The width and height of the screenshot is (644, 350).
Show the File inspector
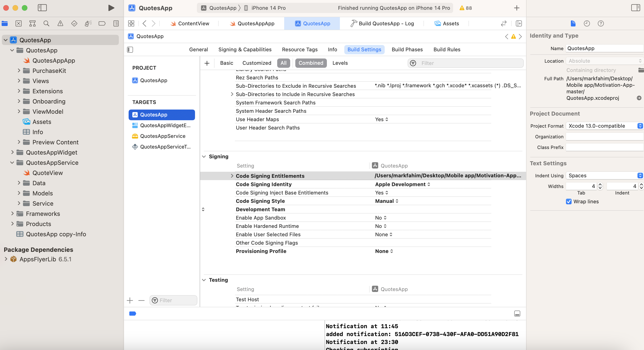573,23
